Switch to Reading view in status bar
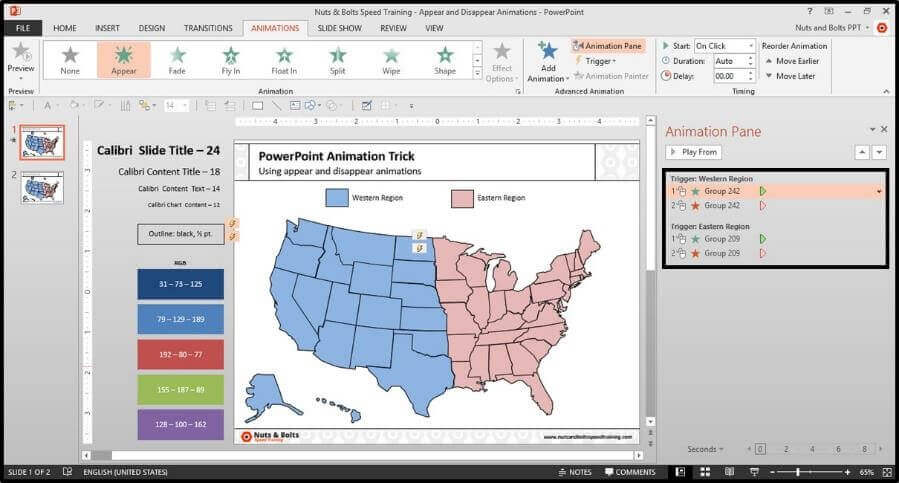Viewport: 899px width, 483px height. tap(729, 472)
